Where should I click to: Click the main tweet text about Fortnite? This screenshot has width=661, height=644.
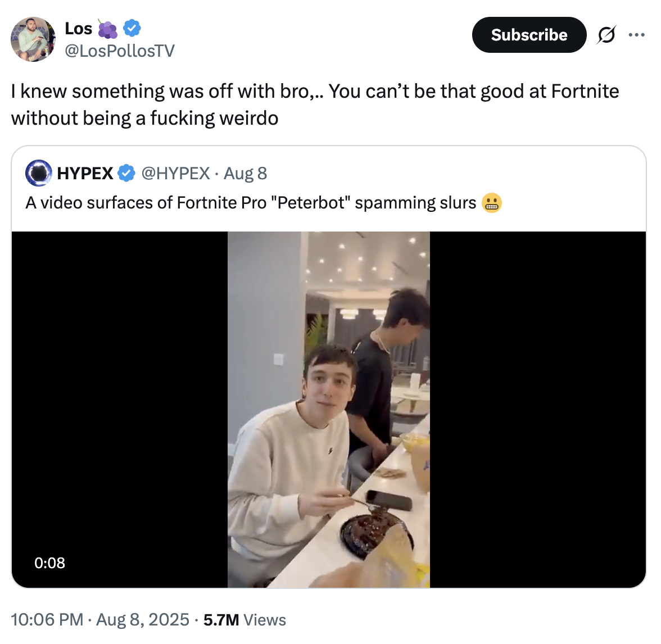(315, 105)
